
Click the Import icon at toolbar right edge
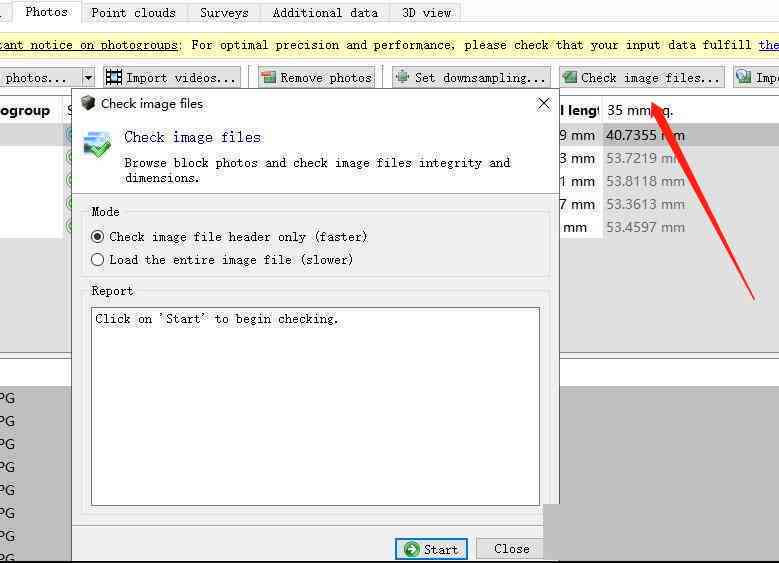coord(744,77)
